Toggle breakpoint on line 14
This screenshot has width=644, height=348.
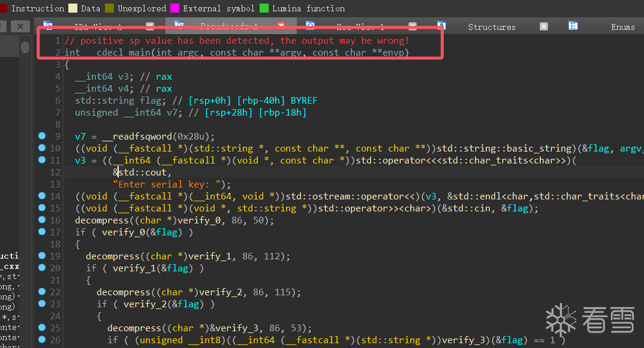(x=42, y=196)
